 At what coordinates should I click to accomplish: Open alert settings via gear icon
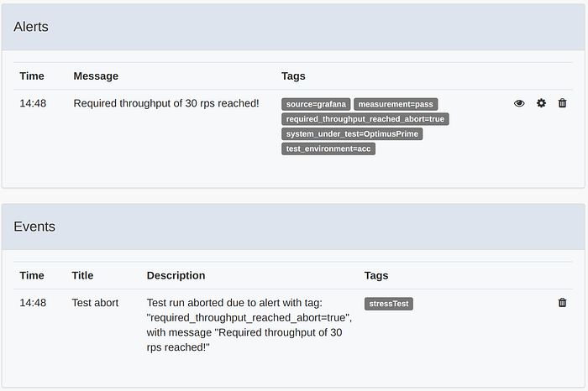point(541,103)
